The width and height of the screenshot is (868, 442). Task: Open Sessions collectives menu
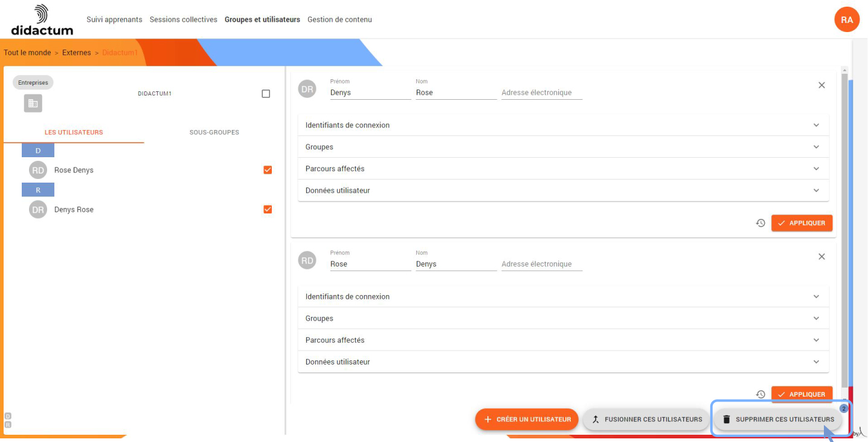[x=184, y=19]
